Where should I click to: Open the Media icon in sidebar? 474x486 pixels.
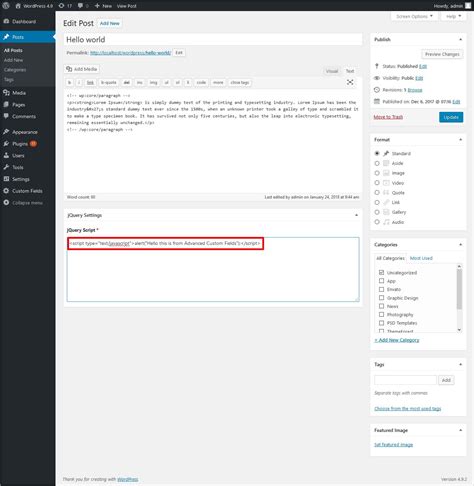pos(6,93)
